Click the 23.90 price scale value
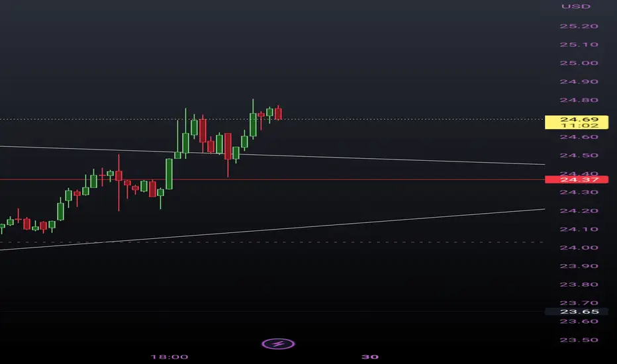617x364 pixels. pos(579,266)
